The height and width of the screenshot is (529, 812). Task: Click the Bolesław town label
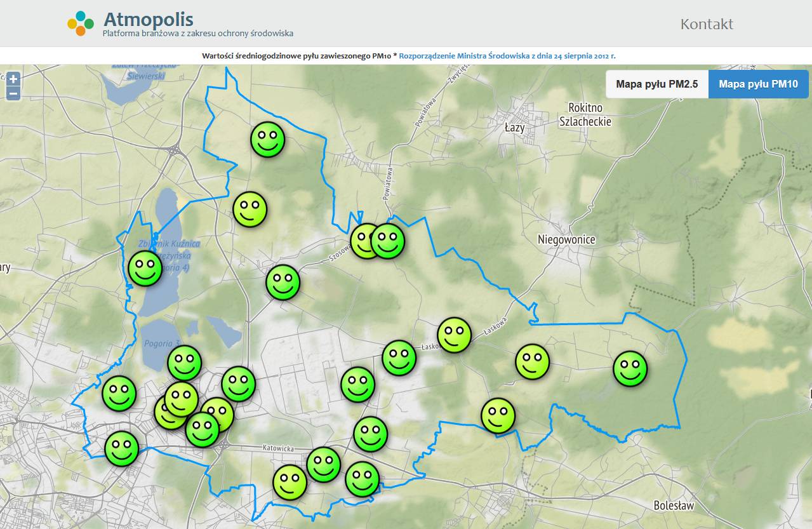click(x=674, y=506)
